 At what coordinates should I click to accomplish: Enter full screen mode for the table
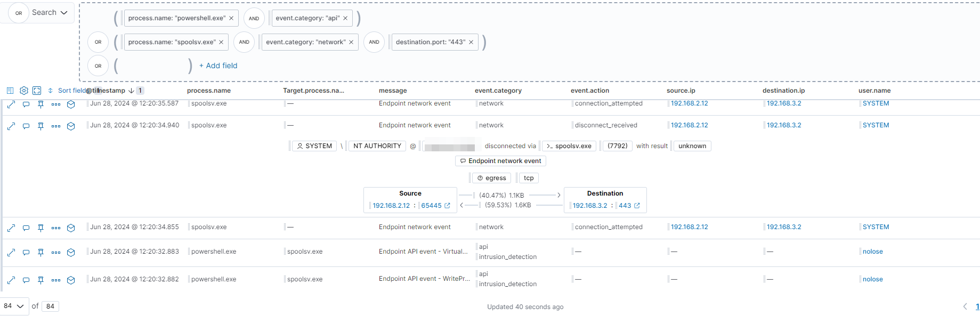tap(37, 91)
